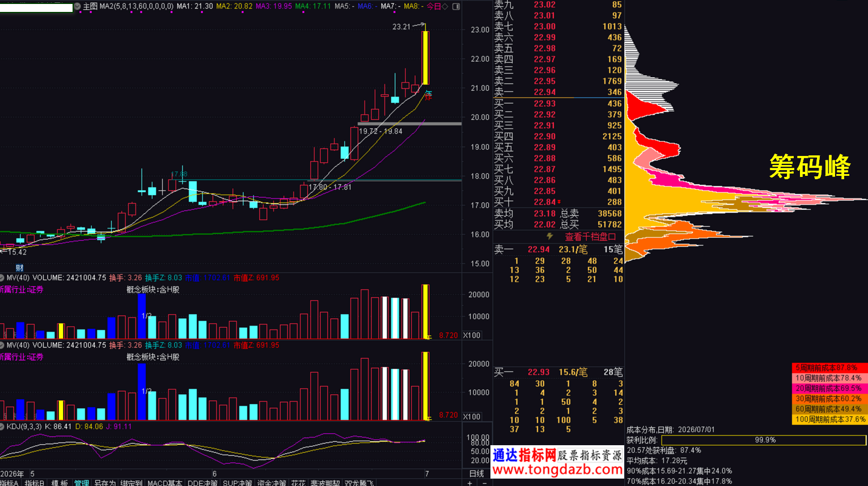Open the KDJ indicator settings circle icon

coord(2,426)
